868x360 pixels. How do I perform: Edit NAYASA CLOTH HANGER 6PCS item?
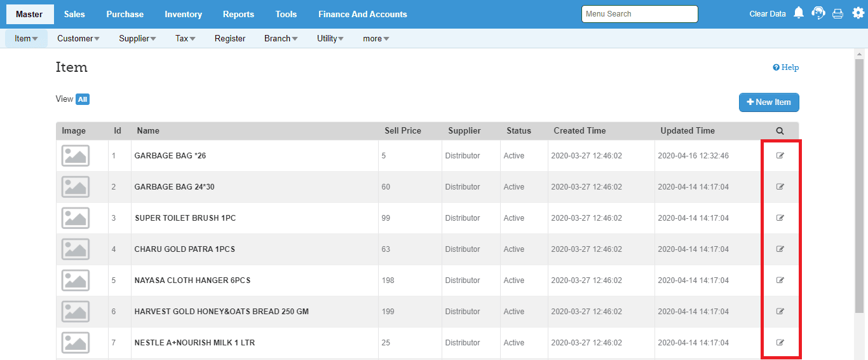coord(780,280)
